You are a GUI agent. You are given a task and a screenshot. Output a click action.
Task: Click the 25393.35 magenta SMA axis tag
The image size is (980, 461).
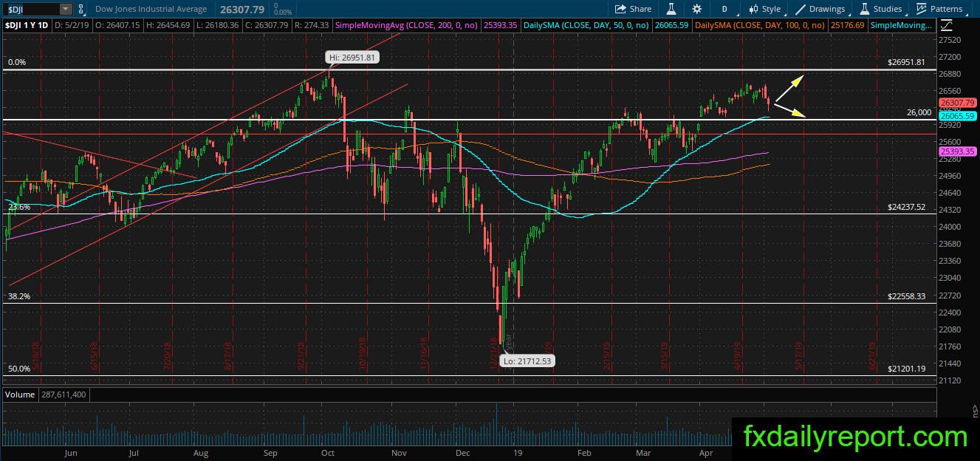click(x=958, y=151)
